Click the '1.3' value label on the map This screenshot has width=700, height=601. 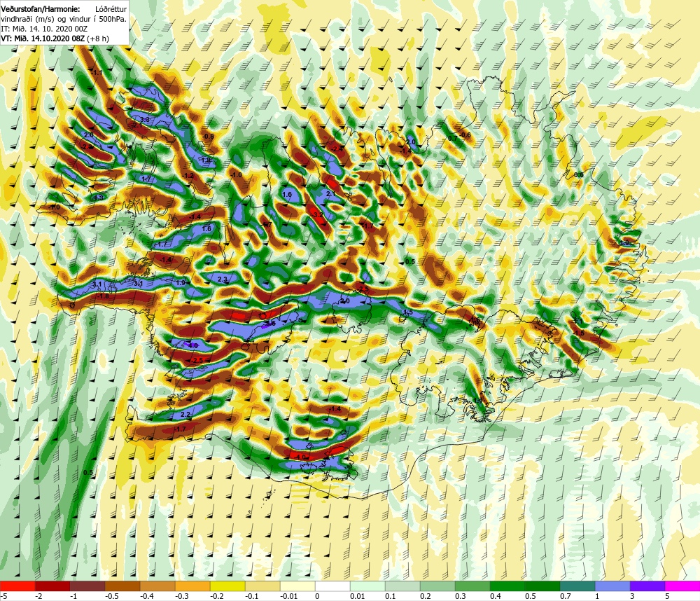99,198
